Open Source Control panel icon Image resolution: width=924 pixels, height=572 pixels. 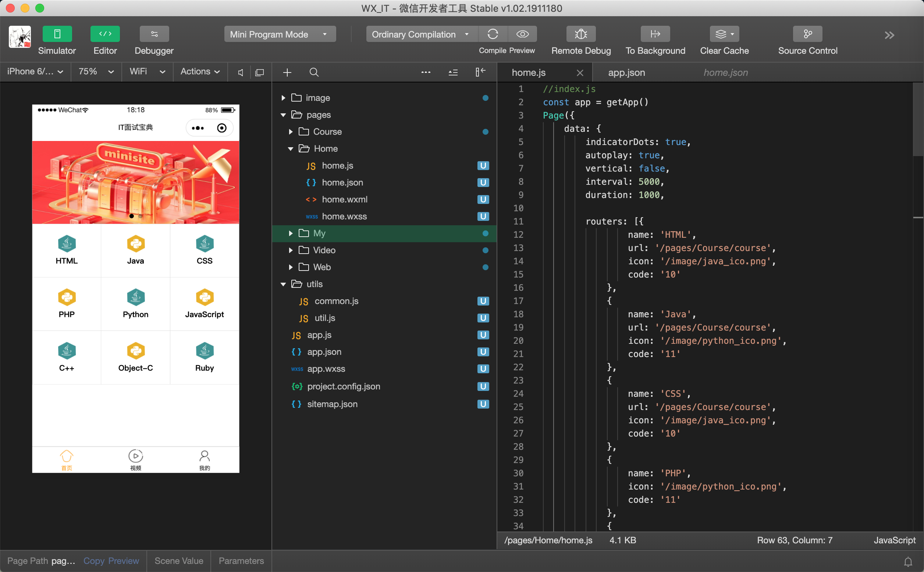pos(807,34)
